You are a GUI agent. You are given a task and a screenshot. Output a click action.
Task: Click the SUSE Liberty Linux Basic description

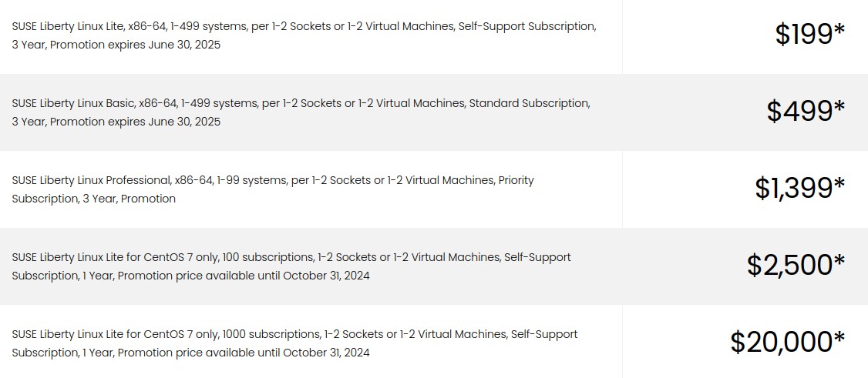301,112
